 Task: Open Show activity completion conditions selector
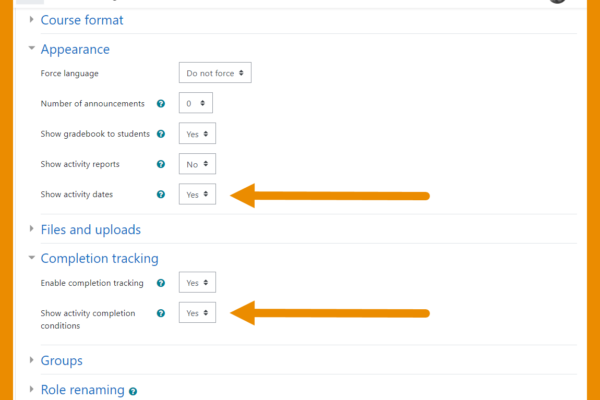197,313
